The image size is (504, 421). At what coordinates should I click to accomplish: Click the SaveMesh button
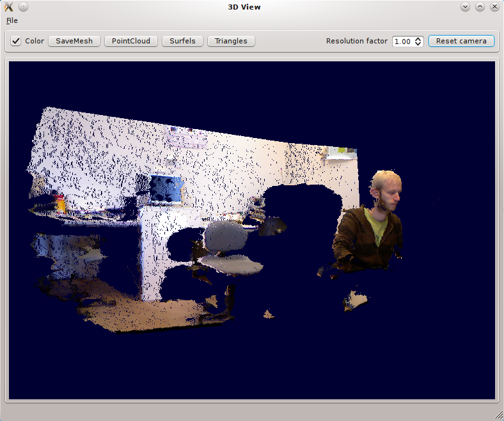coord(74,41)
